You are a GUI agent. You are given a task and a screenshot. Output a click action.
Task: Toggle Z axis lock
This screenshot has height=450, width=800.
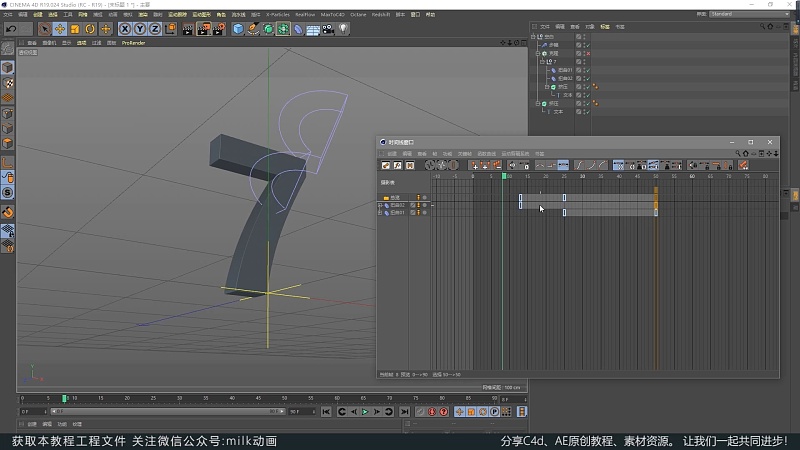(155, 29)
